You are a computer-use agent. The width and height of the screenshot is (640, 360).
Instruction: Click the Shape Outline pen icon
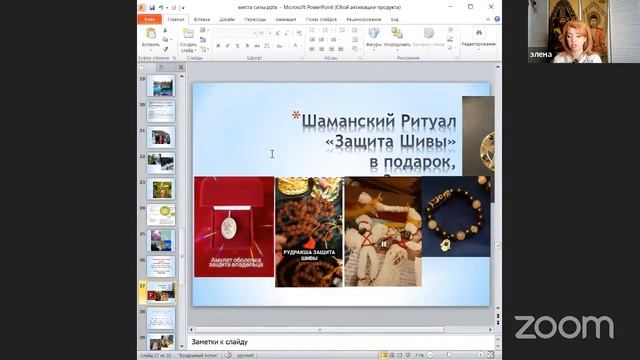coord(450,39)
